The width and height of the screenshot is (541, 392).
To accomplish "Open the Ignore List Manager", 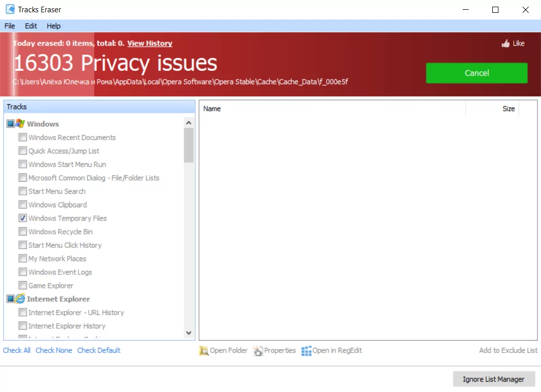I will (x=494, y=379).
